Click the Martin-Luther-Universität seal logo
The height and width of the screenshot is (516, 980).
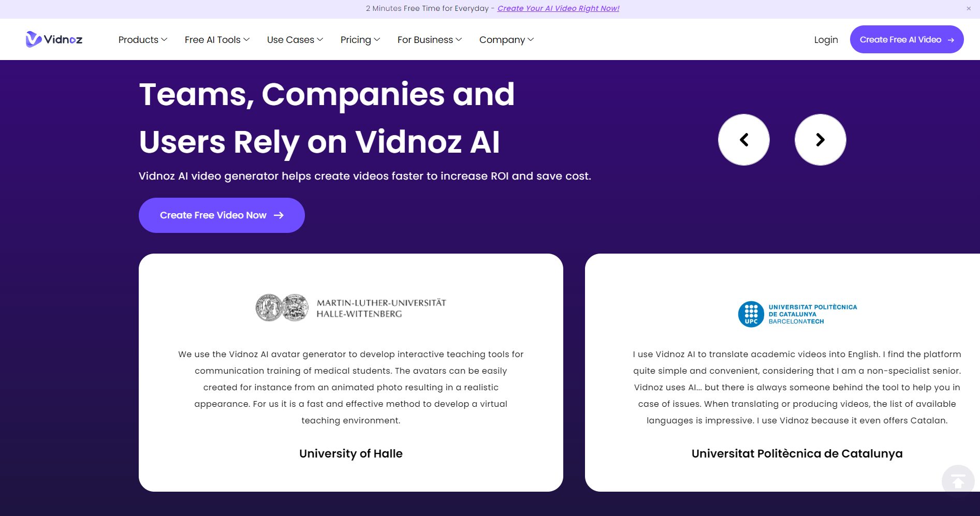click(282, 308)
